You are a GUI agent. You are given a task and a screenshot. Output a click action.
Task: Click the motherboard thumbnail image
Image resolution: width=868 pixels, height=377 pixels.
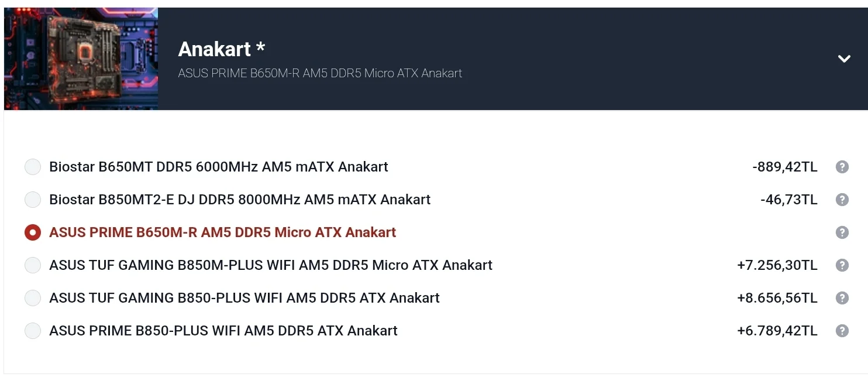[x=81, y=59]
